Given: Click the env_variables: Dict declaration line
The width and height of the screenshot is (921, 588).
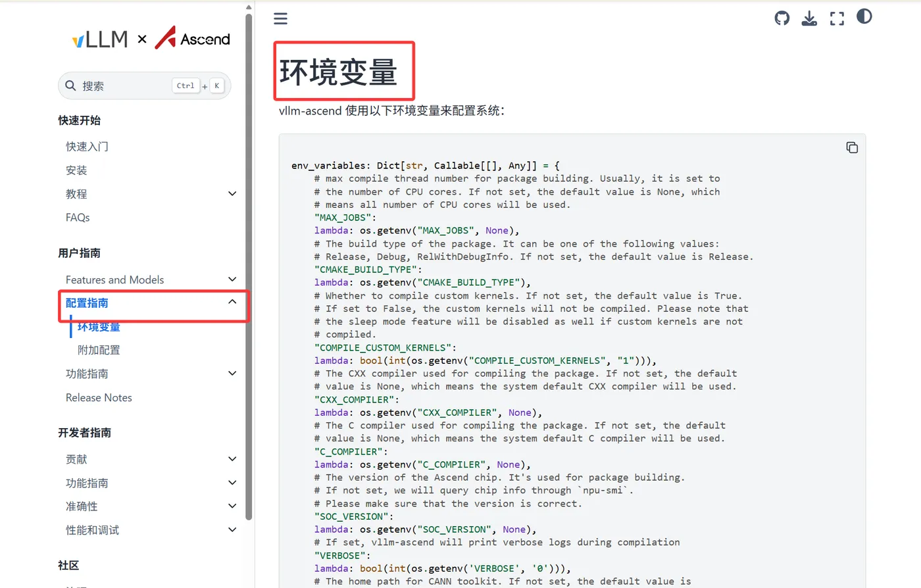Looking at the screenshot, I should (x=426, y=166).
